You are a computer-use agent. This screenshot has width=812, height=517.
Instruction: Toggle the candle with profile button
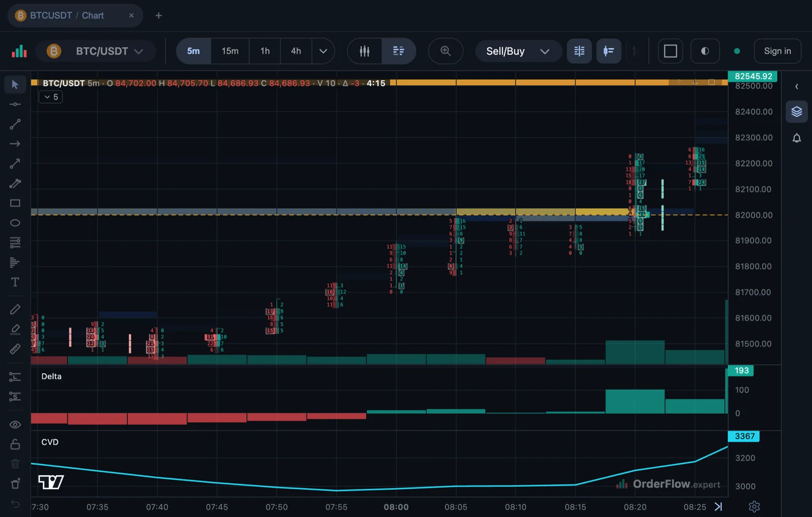point(608,51)
